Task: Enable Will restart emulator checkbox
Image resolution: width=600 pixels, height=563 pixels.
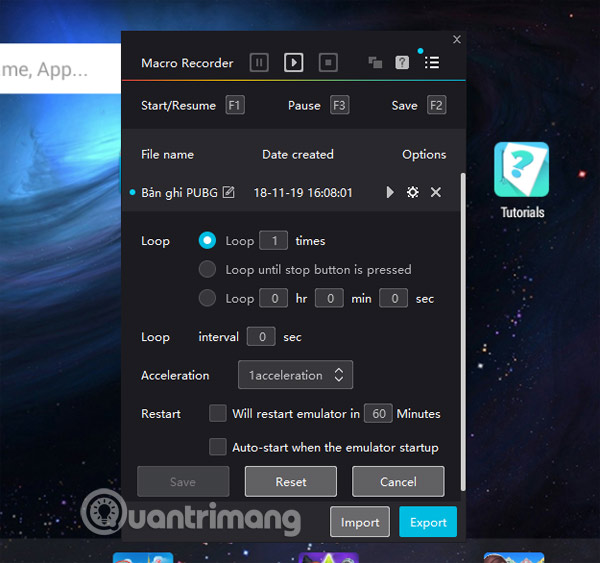Action: [x=218, y=413]
